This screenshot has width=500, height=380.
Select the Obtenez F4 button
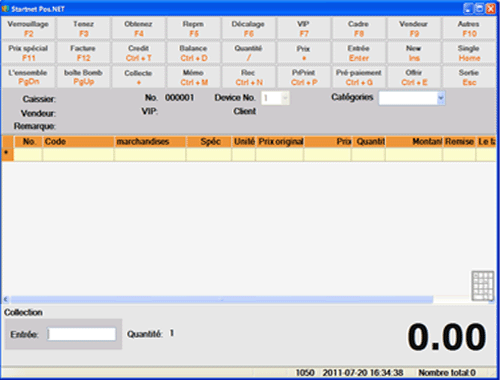tap(138, 28)
